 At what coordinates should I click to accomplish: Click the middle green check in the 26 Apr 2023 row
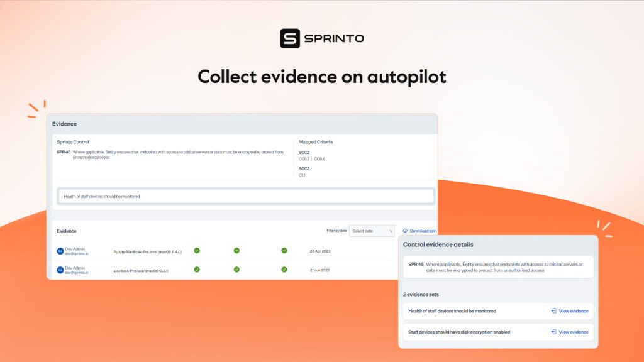coord(236,251)
